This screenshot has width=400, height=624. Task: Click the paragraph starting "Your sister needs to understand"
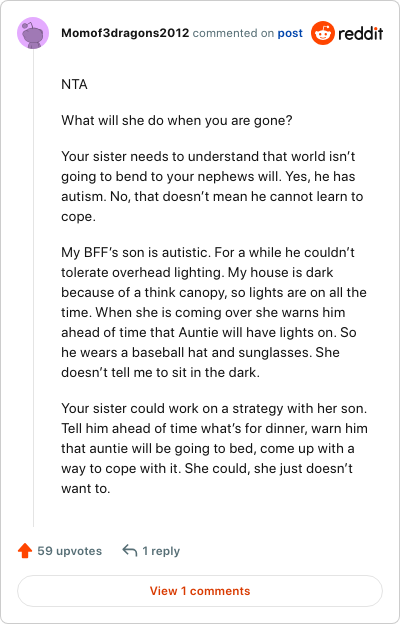(x=212, y=186)
